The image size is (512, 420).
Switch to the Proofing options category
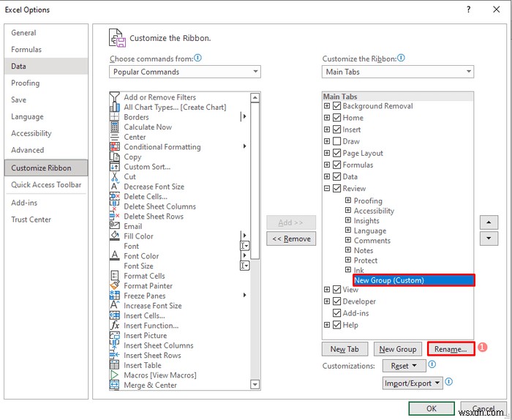(x=46, y=83)
